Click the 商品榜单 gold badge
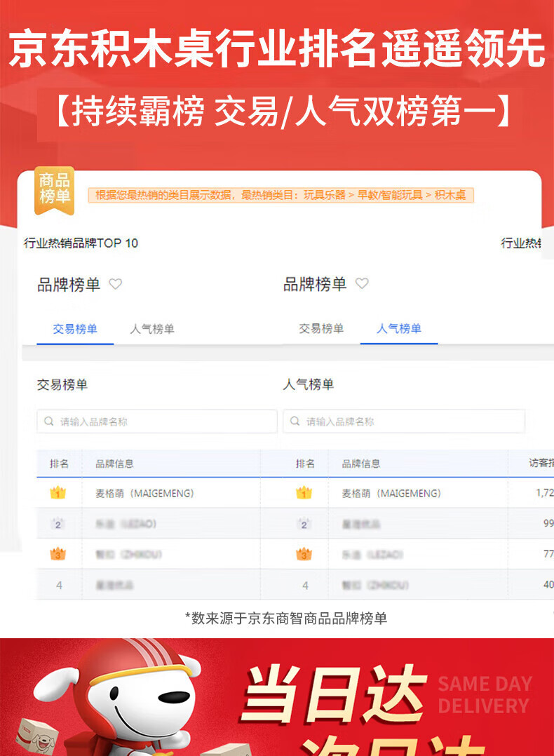The height and width of the screenshot is (756, 554). [x=54, y=190]
